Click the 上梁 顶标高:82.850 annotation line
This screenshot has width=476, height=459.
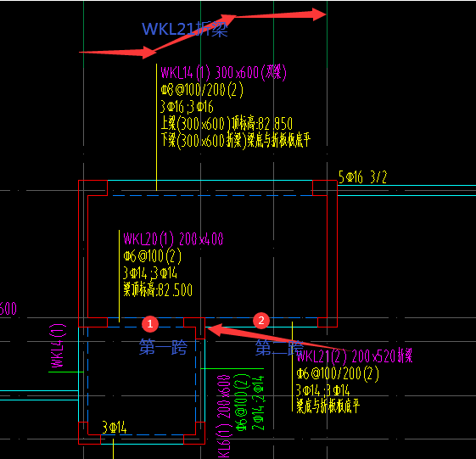(x=227, y=124)
